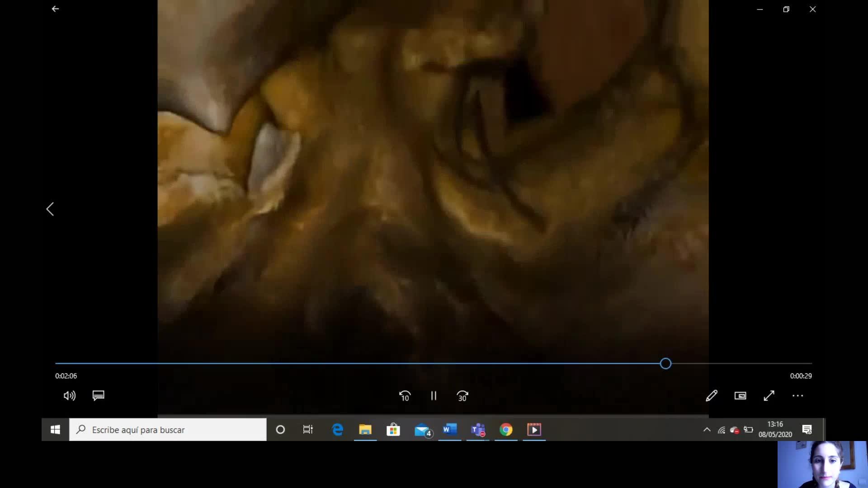This screenshot has height=488, width=868.
Task: Open the Word taskbar button
Action: 450,430
